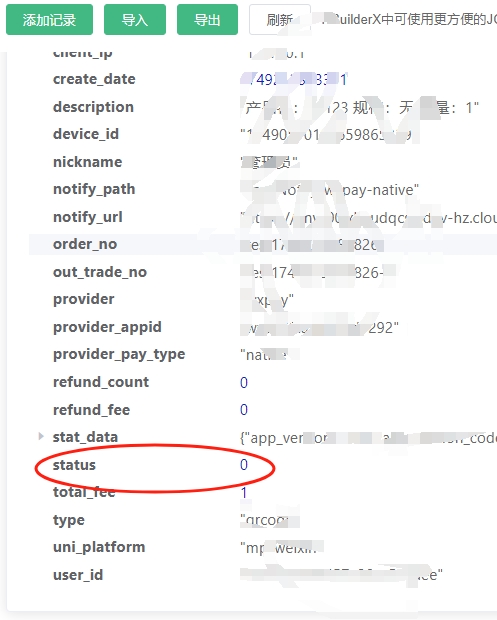Select the nickname field name
The height and width of the screenshot is (620, 497).
87,162
